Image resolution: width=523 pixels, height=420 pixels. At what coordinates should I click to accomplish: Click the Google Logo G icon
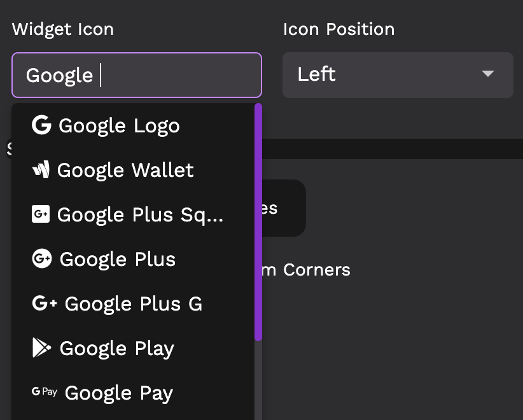(41, 125)
